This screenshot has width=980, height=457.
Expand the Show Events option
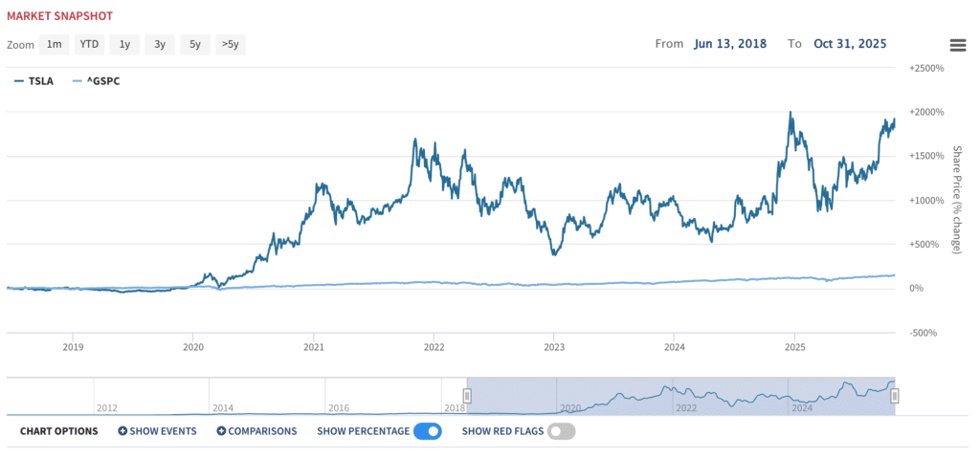coord(163,431)
